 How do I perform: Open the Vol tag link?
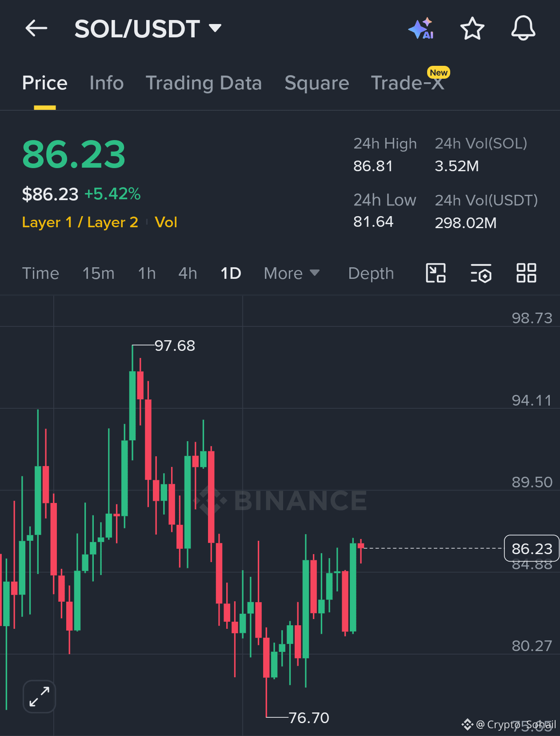point(166,222)
